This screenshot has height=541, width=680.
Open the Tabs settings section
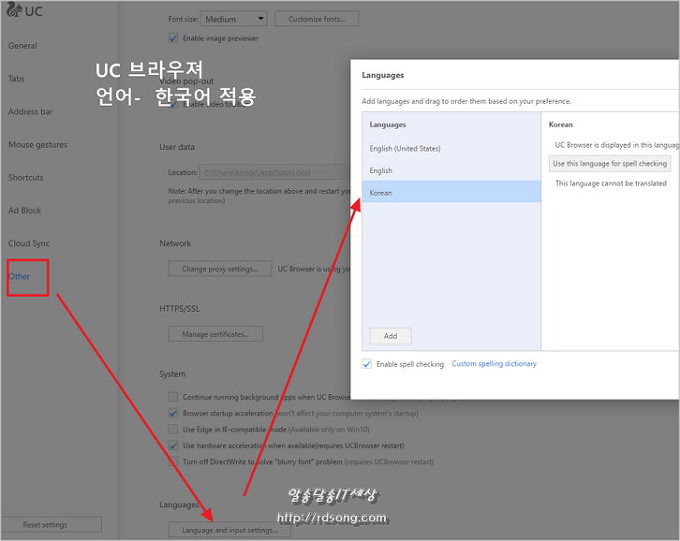tap(17, 79)
